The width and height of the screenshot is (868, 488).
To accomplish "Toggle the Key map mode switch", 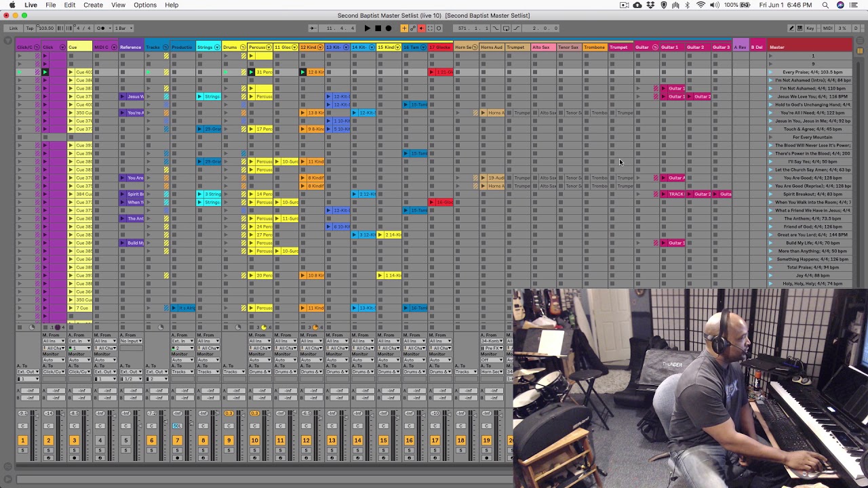I will [810, 28].
